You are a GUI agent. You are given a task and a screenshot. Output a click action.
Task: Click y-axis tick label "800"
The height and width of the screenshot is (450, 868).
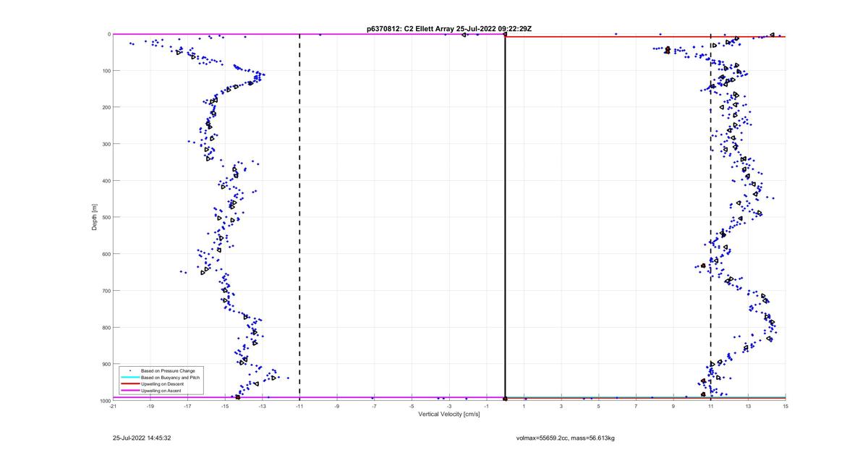(x=105, y=327)
